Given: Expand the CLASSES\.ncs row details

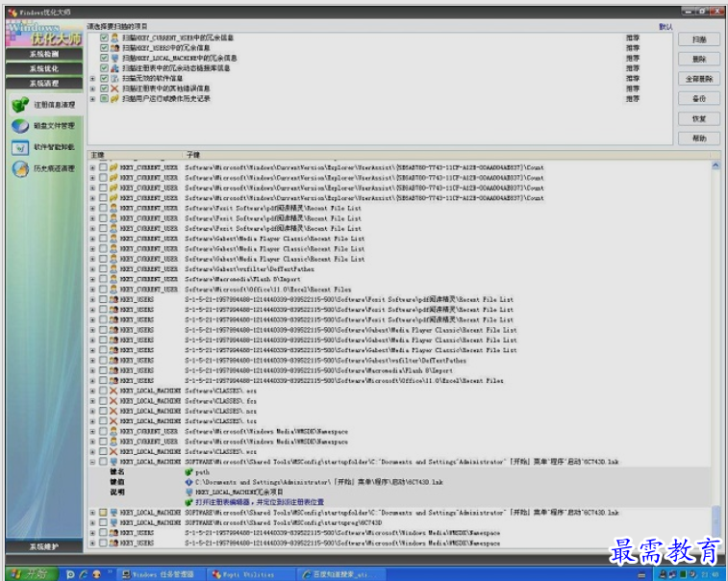Looking at the screenshot, I should click(92, 411).
